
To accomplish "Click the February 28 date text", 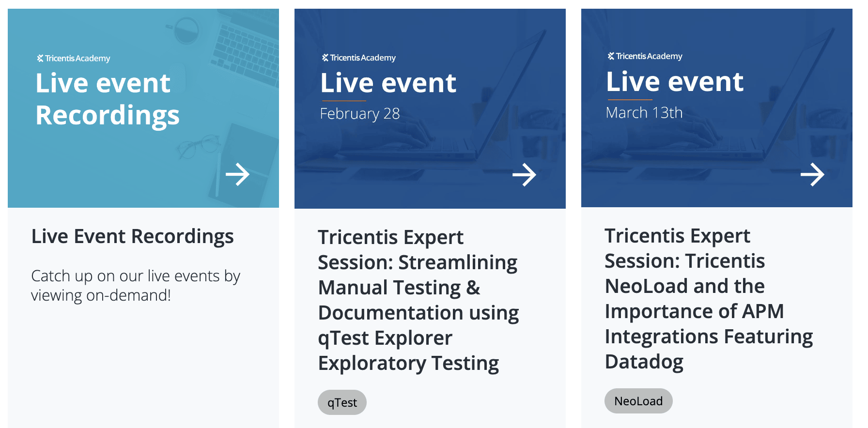I will (x=360, y=114).
